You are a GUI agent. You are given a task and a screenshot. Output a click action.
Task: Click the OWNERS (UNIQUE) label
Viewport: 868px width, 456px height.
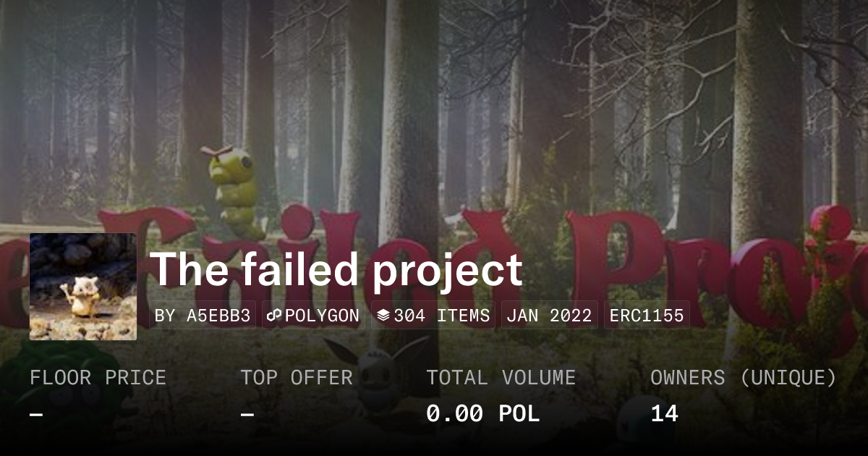pyautogui.click(x=744, y=378)
